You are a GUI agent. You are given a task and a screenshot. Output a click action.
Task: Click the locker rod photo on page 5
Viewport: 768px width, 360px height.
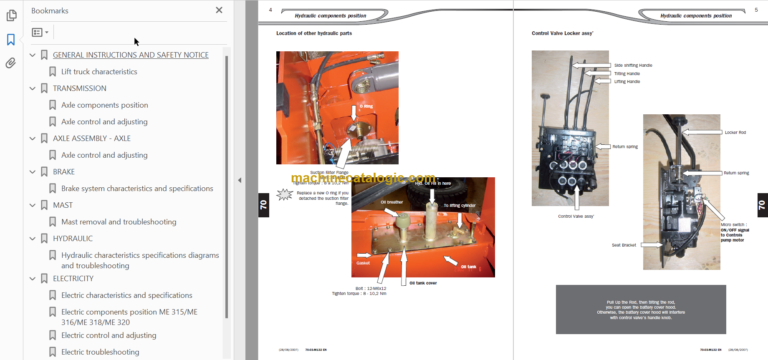pyautogui.click(x=681, y=192)
